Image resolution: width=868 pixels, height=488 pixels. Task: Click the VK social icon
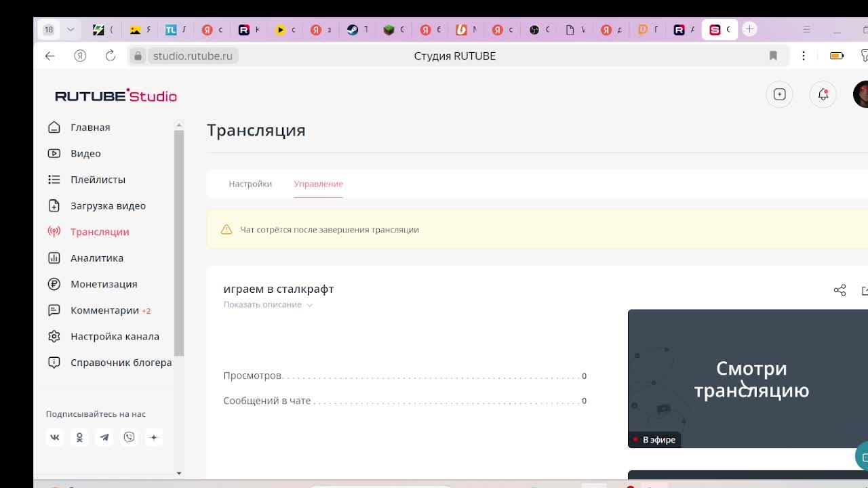(55, 437)
